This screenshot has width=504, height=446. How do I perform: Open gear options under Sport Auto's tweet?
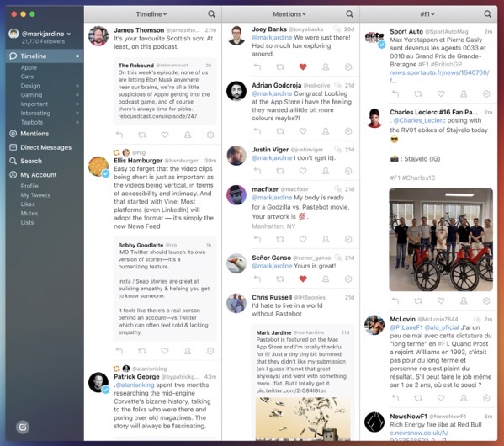coord(486,93)
